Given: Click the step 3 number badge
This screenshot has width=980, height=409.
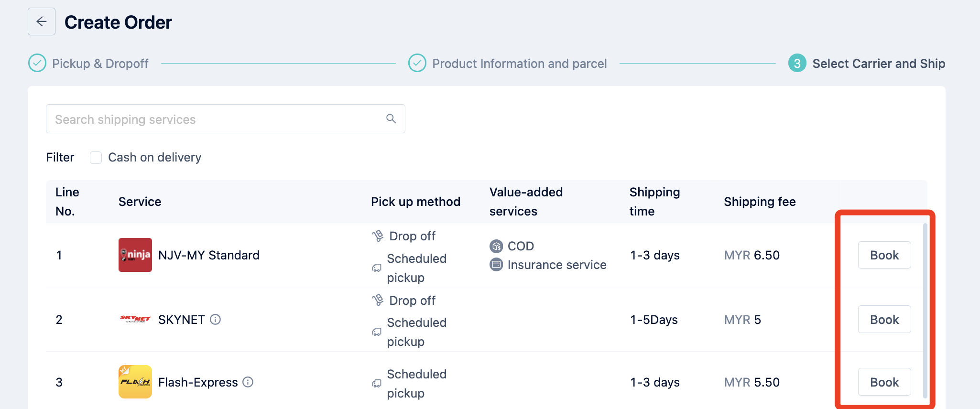Looking at the screenshot, I should (797, 63).
